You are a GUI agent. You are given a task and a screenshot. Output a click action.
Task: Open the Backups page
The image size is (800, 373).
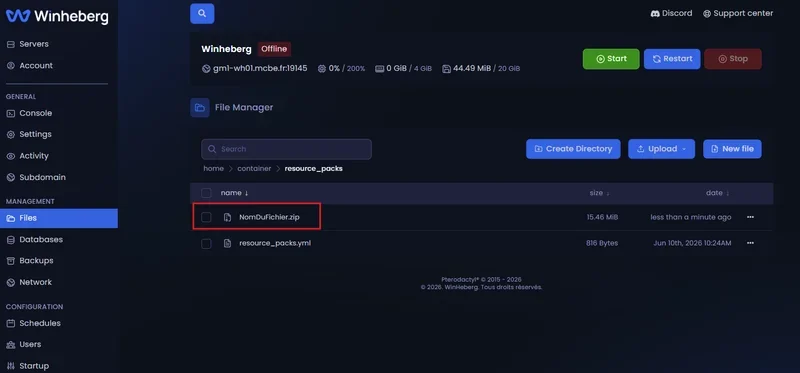click(x=30, y=260)
